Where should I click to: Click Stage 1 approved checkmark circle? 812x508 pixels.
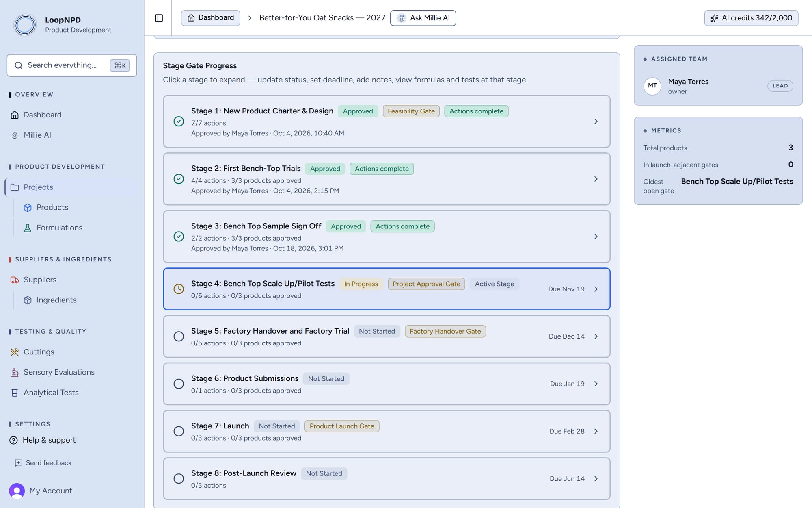pyautogui.click(x=179, y=122)
